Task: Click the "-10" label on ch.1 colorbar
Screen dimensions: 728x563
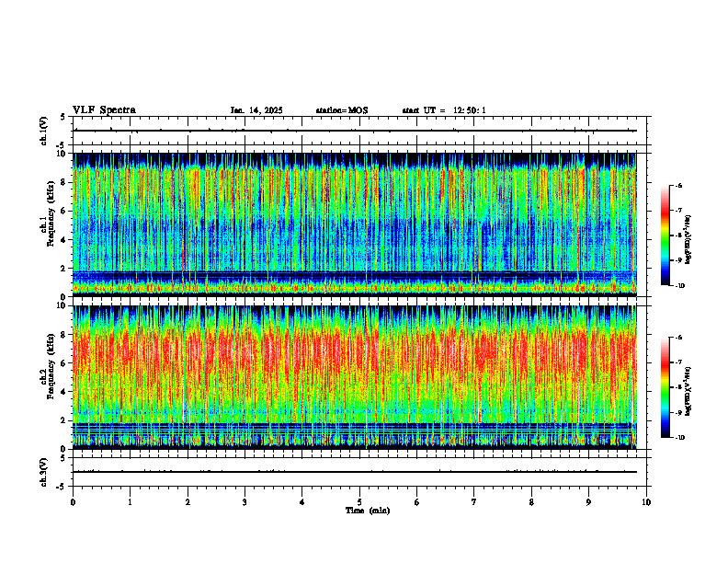Action: click(x=679, y=286)
